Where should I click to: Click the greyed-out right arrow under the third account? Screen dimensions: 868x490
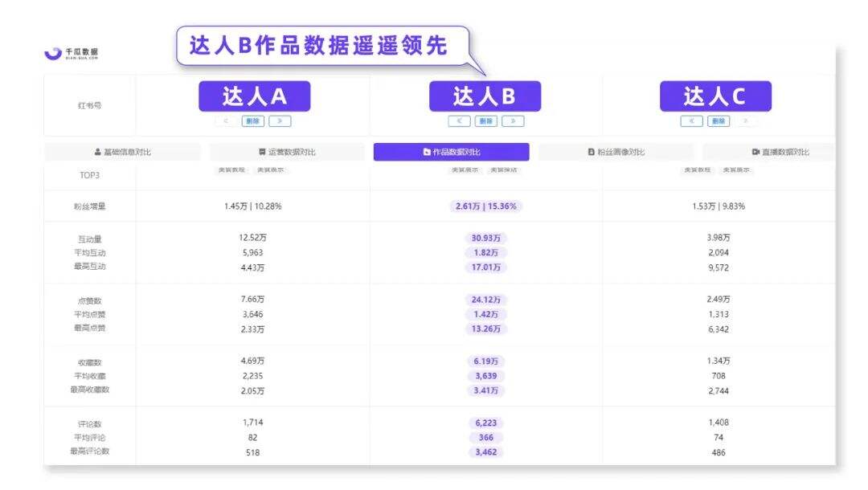coord(746,121)
